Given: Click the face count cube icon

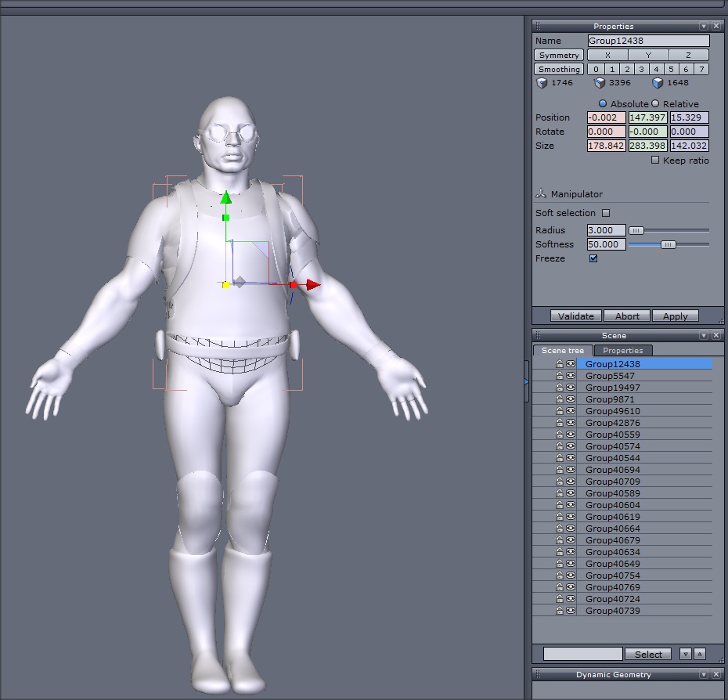Looking at the screenshot, I should (658, 83).
